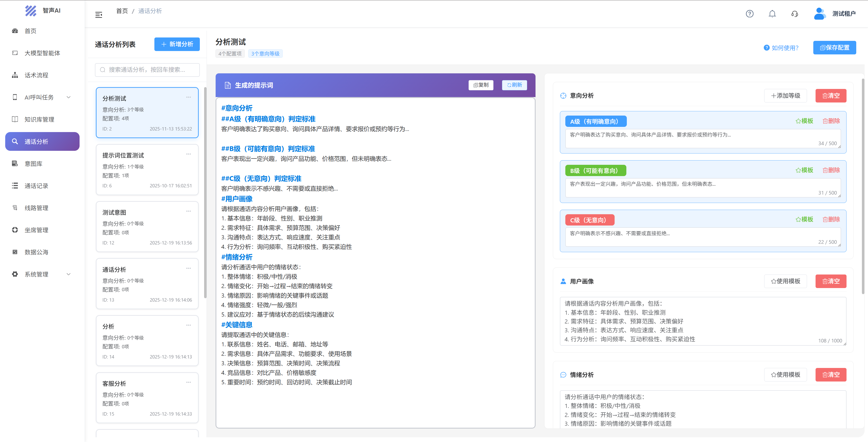Click the headset support icon
The image size is (868, 442).
795,14
